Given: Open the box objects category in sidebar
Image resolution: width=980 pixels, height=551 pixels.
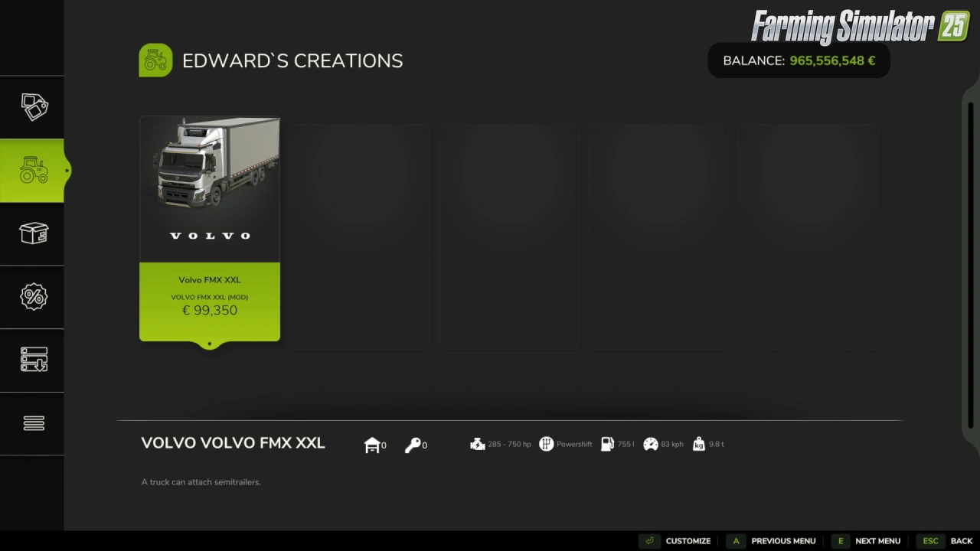Looking at the screenshot, I should coord(34,233).
